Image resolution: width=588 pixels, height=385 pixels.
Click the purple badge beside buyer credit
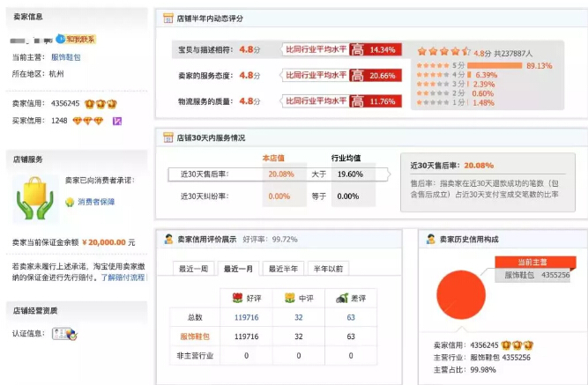(x=117, y=121)
